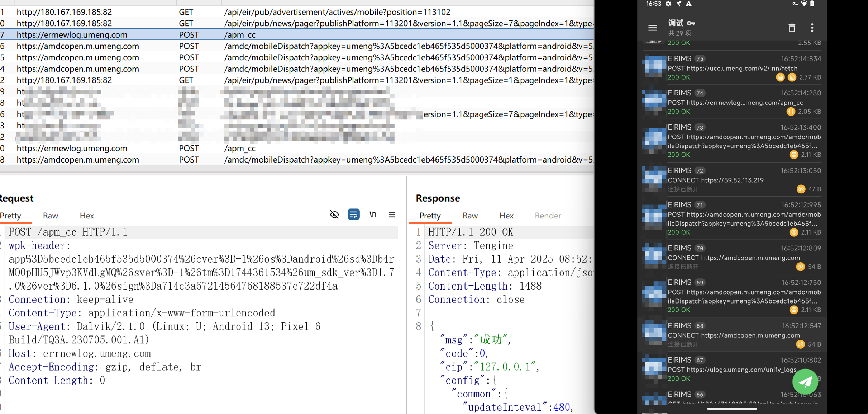
Task: Tap the green paper-plane floating button
Action: click(x=805, y=381)
